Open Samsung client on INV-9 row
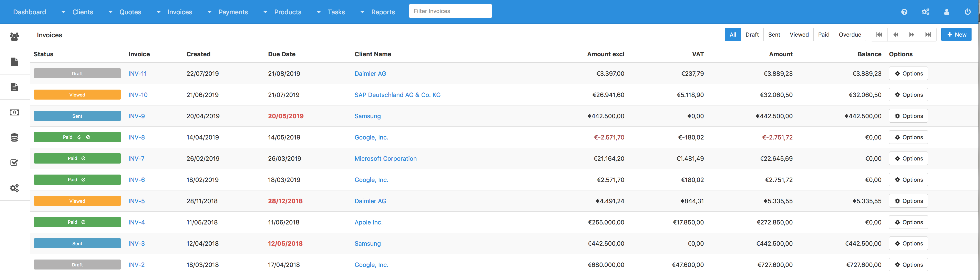 (x=367, y=116)
